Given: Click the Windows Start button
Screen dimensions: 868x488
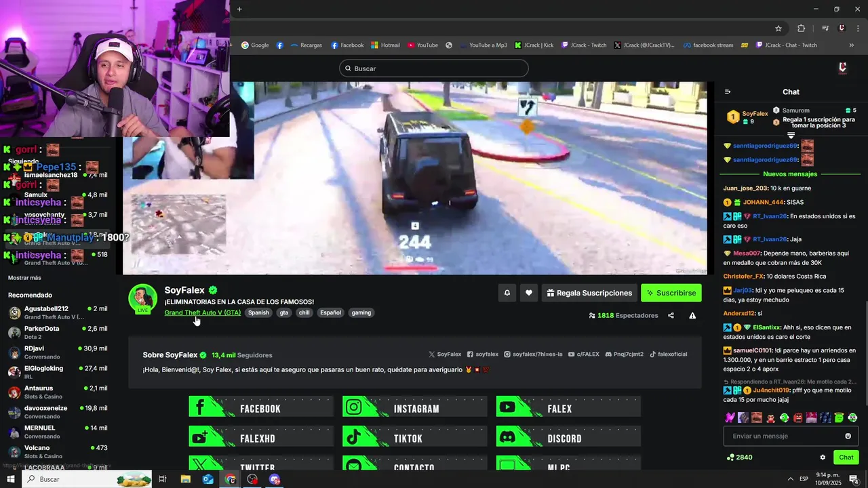Looking at the screenshot, I should [x=10, y=479].
